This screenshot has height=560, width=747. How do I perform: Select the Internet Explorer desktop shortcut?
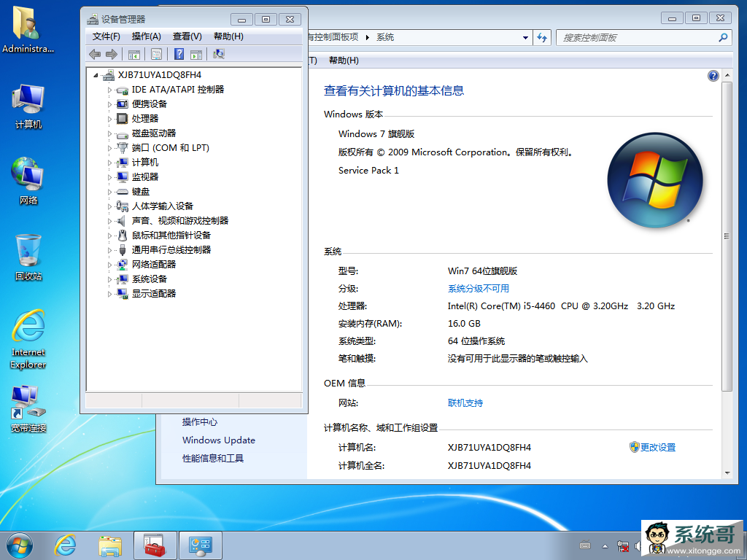coord(28,339)
